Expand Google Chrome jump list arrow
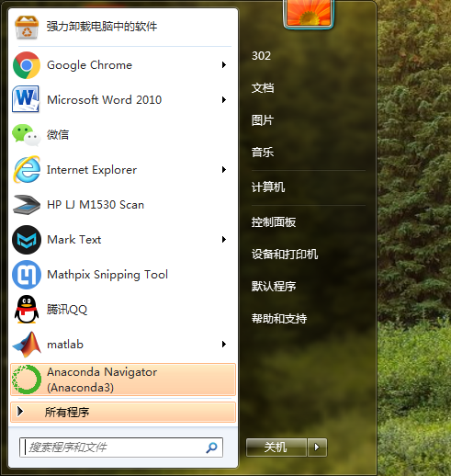This screenshot has height=476, width=451. 224,65
